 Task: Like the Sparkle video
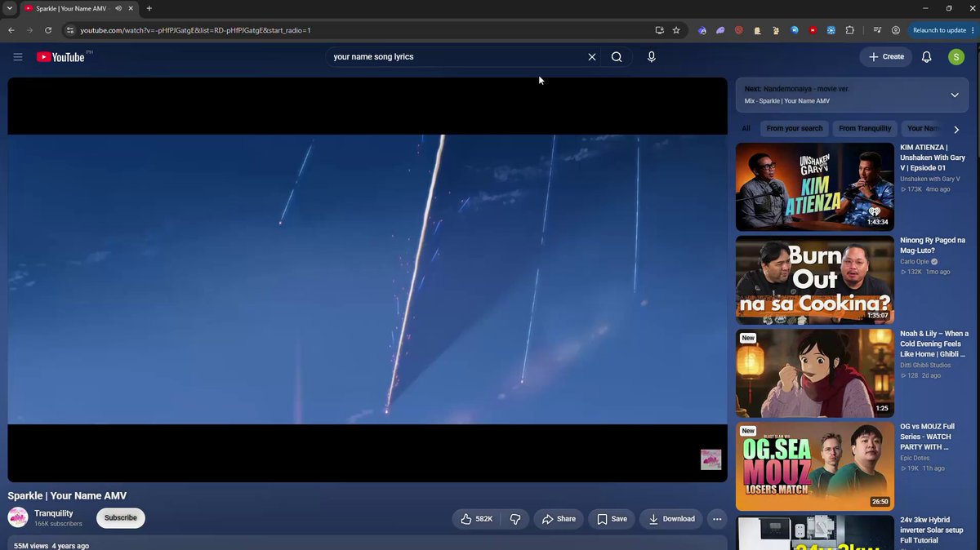[476, 519]
